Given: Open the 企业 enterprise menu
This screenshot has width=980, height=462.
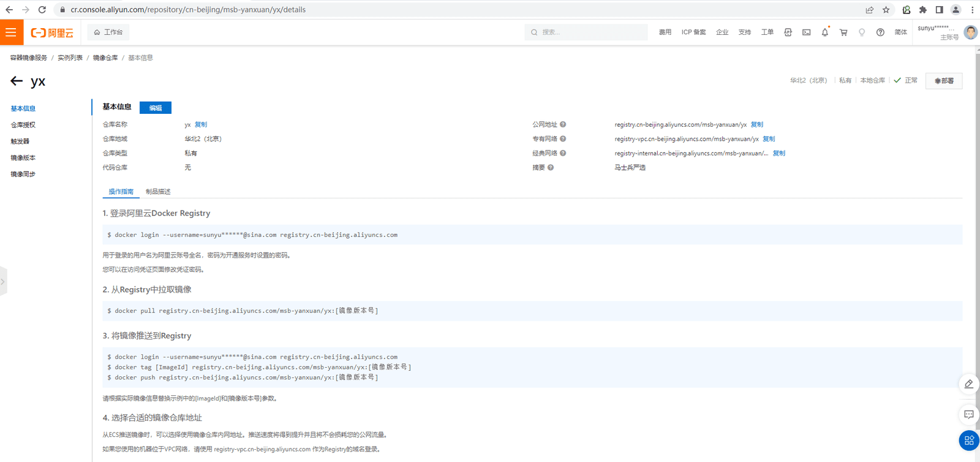Looking at the screenshot, I should click(722, 32).
